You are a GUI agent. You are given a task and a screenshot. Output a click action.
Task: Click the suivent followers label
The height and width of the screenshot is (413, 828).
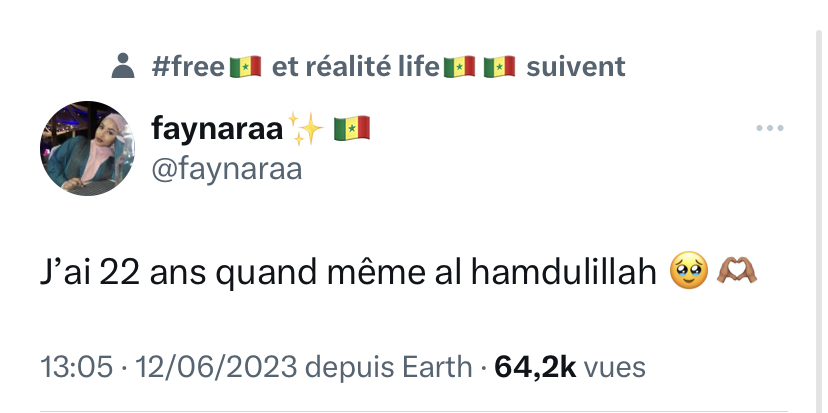(x=576, y=67)
